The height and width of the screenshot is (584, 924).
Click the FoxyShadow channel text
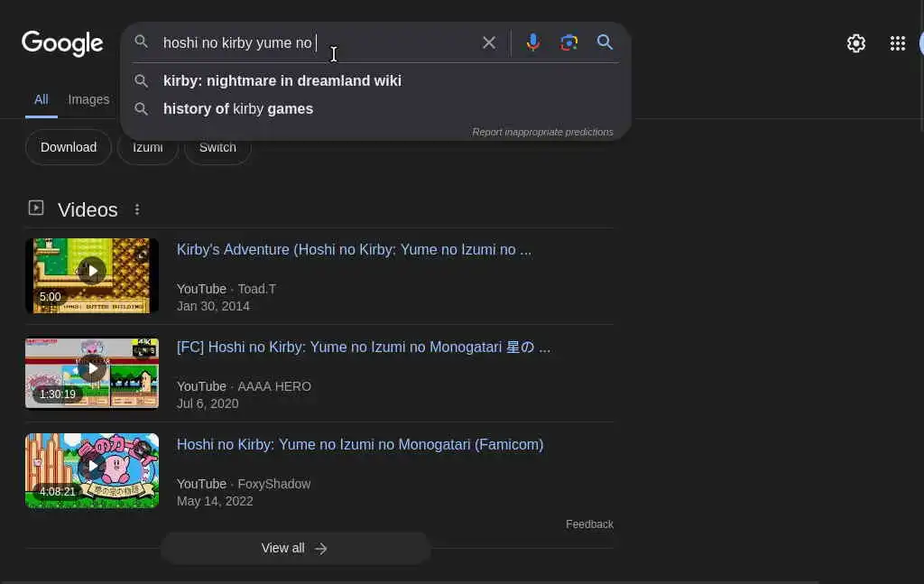click(x=274, y=484)
